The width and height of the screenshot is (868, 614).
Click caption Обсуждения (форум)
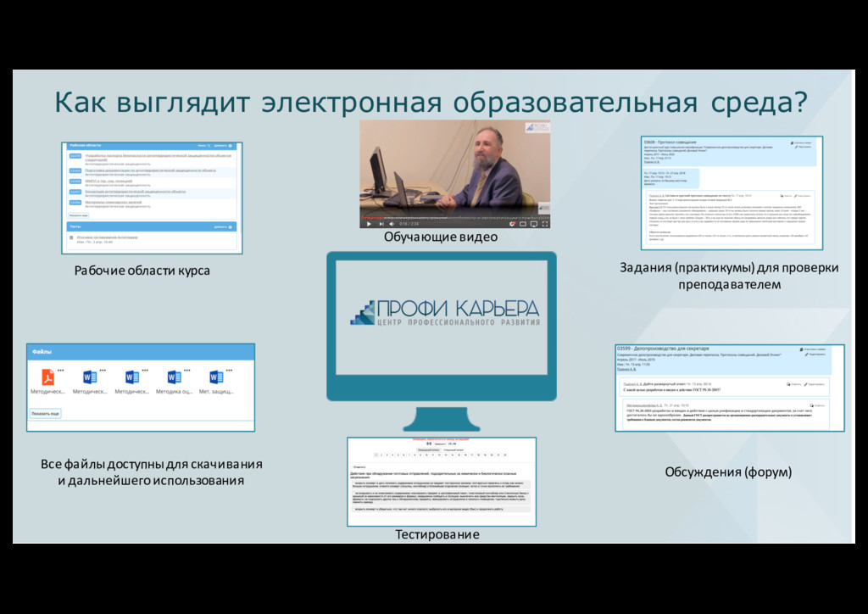click(x=728, y=472)
